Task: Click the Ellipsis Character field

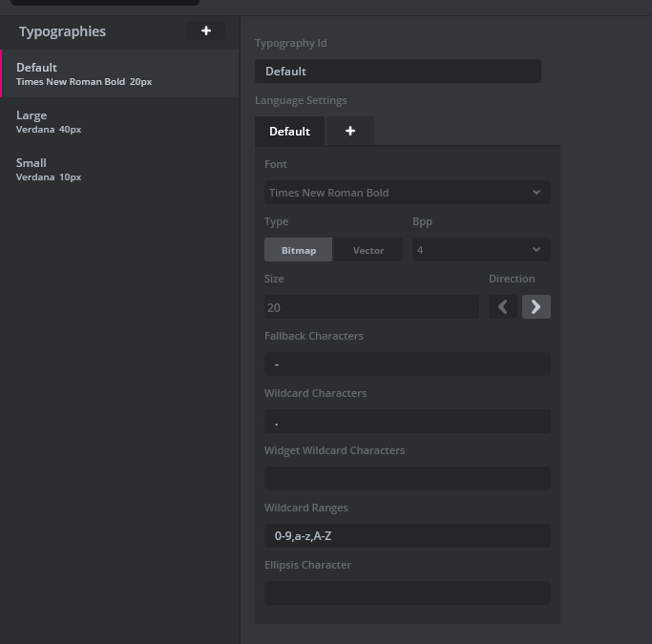Action: tap(407, 593)
